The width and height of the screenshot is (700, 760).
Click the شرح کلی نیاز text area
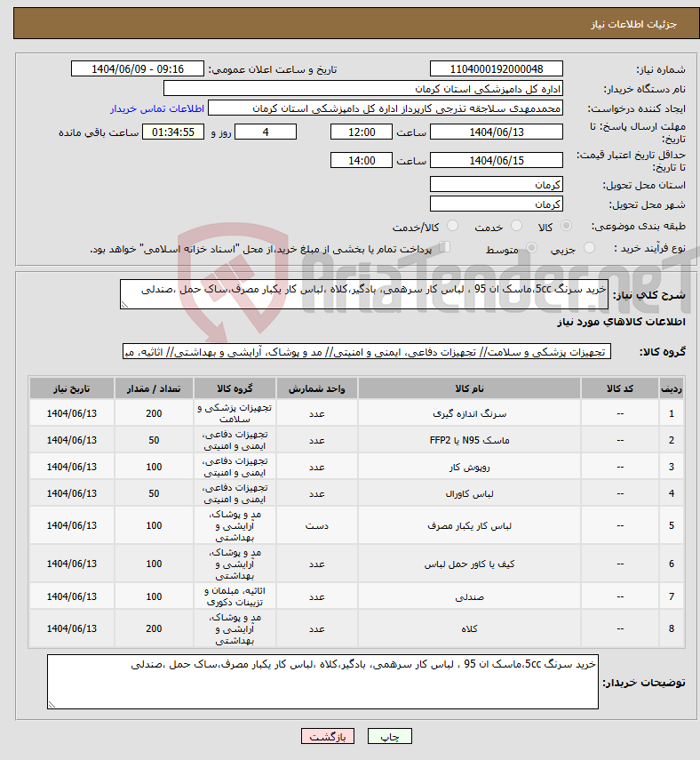pos(364,294)
